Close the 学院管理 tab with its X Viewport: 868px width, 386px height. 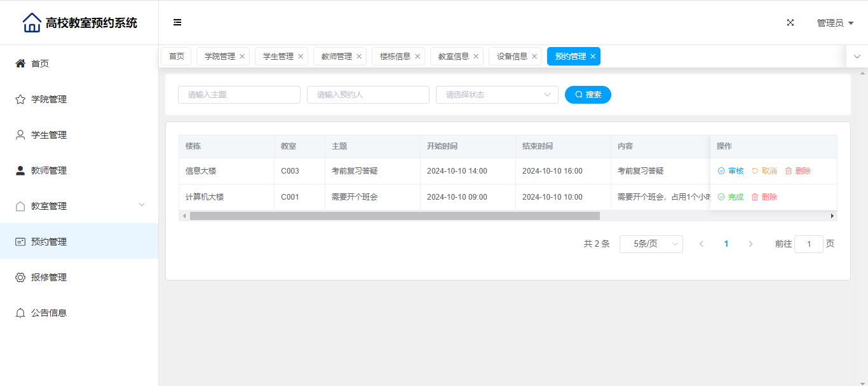242,57
